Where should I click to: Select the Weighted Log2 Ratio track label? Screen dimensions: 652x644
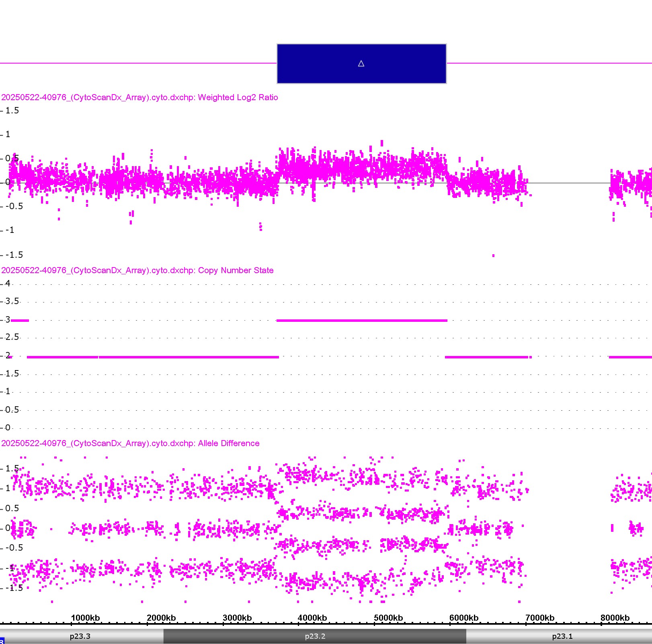(x=139, y=97)
